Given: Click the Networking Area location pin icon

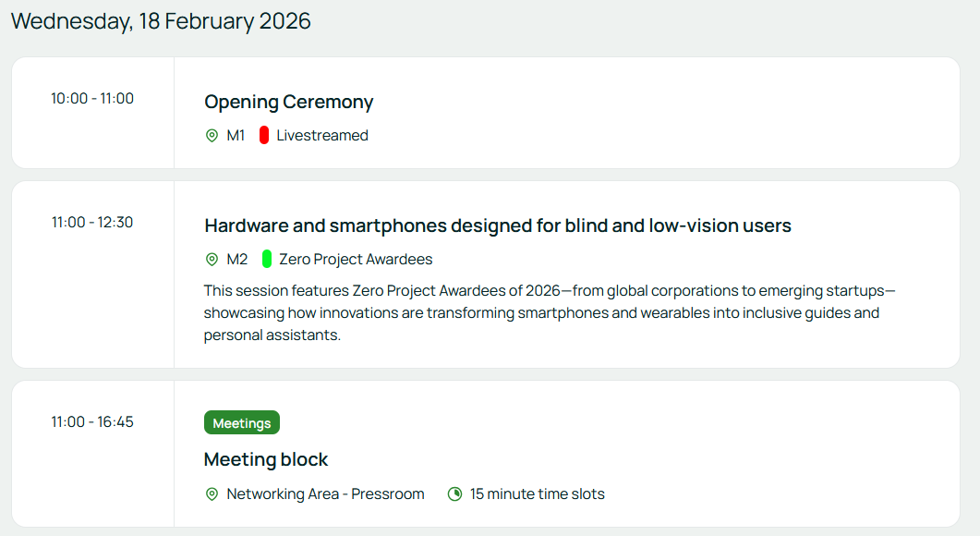Looking at the screenshot, I should (212, 494).
